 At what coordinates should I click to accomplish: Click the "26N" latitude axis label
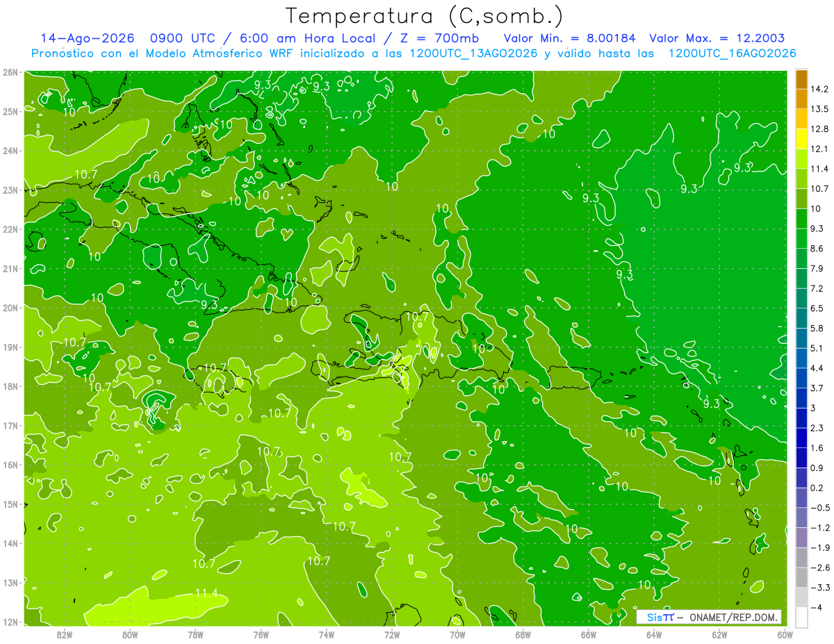pos(10,72)
